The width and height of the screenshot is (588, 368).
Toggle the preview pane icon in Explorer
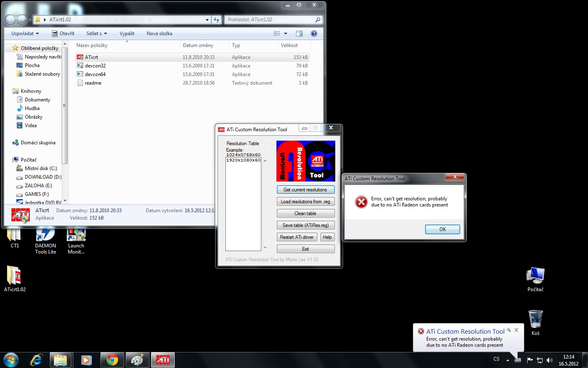click(x=299, y=34)
